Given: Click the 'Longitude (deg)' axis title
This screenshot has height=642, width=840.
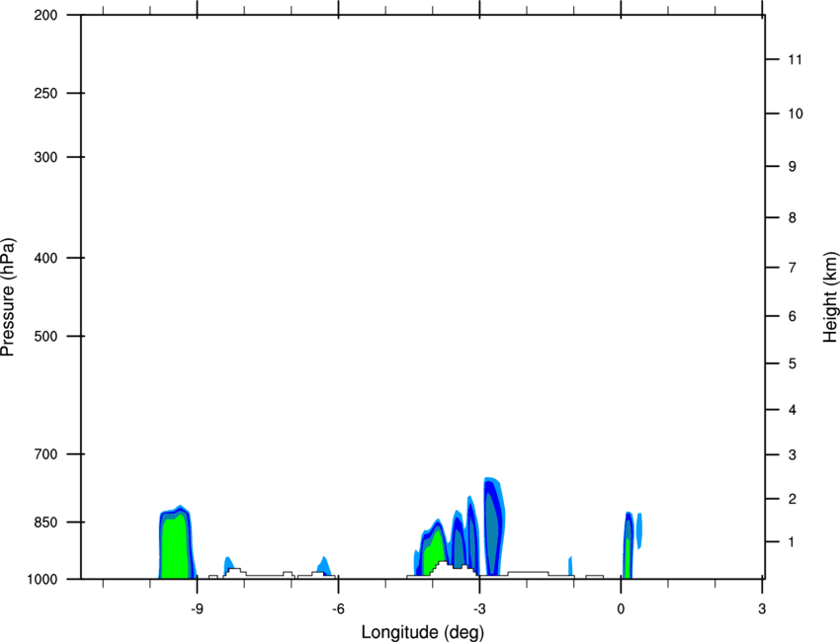Looking at the screenshot, I should tap(423, 632).
